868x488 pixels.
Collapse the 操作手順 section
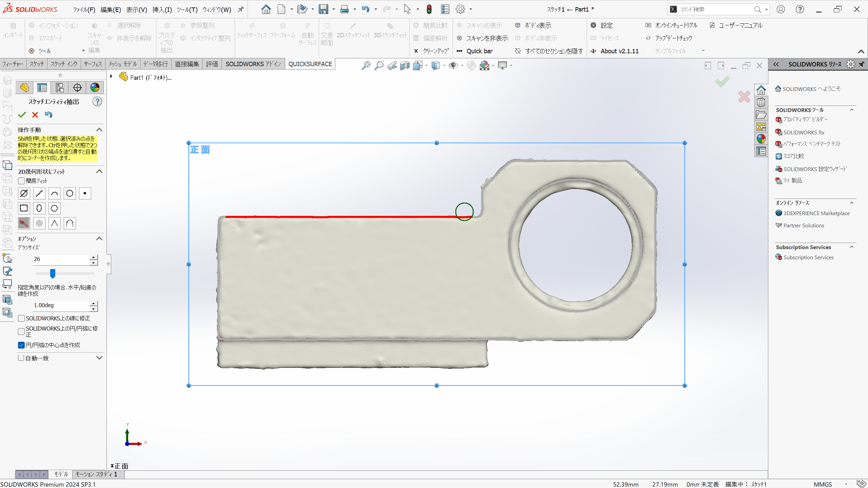[x=99, y=130]
